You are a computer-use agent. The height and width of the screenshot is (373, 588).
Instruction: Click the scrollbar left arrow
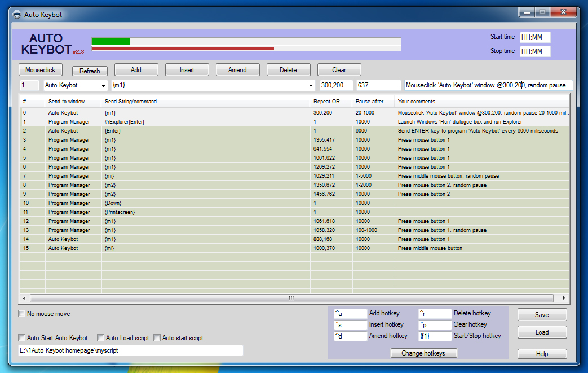tap(24, 298)
